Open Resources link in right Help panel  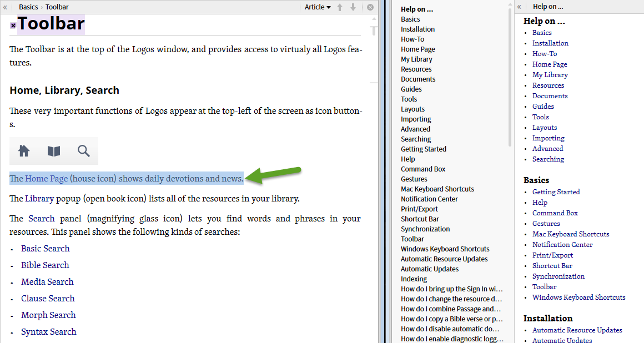[x=549, y=85]
